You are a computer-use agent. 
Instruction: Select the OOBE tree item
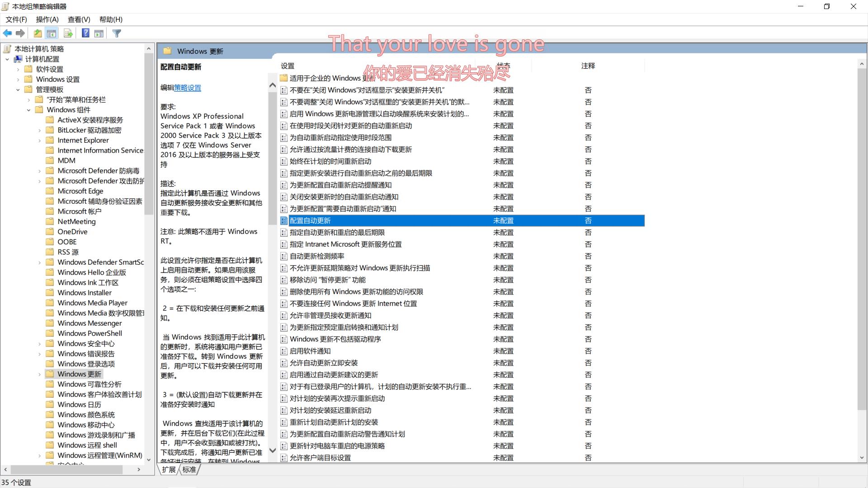(67, 242)
